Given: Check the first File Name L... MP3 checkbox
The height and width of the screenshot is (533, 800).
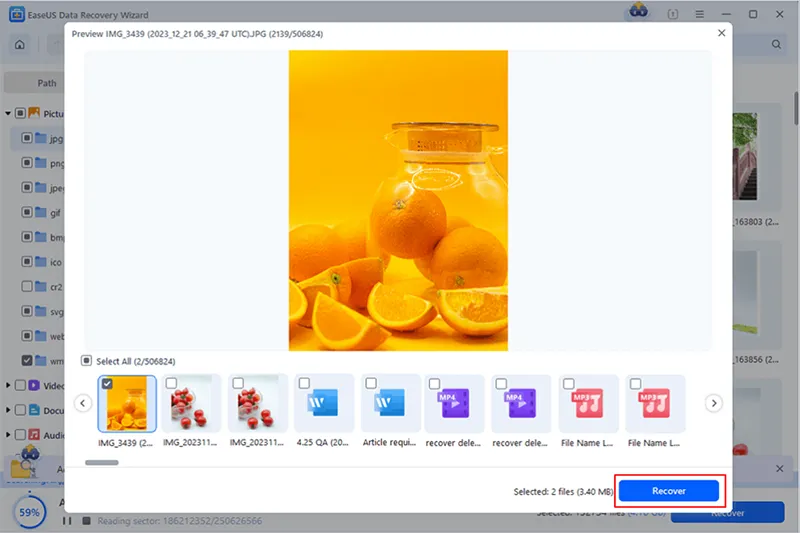Looking at the screenshot, I should point(568,384).
